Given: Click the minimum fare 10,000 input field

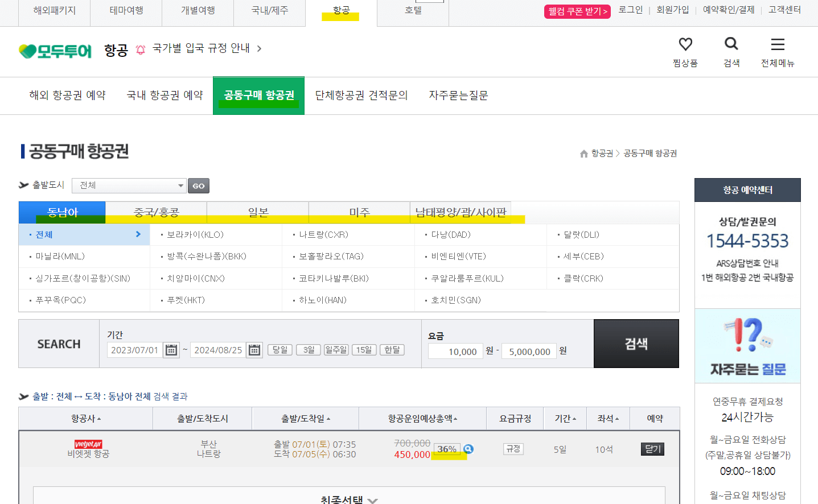Looking at the screenshot, I should [454, 351].
